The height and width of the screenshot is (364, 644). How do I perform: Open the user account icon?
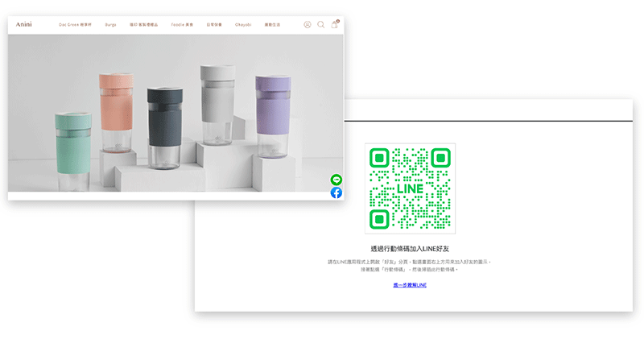308,25
